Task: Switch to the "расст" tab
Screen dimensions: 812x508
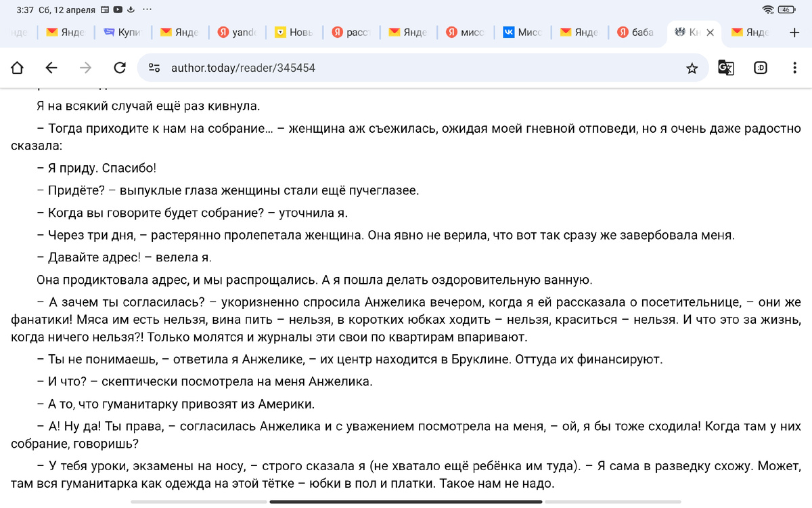Action: [351, 33]
